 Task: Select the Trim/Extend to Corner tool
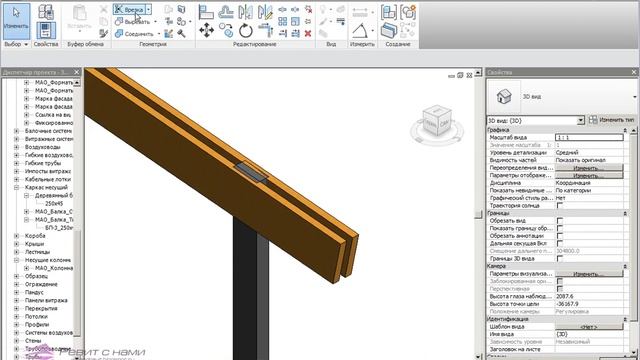pyautogui.click(x=265, y=31)
